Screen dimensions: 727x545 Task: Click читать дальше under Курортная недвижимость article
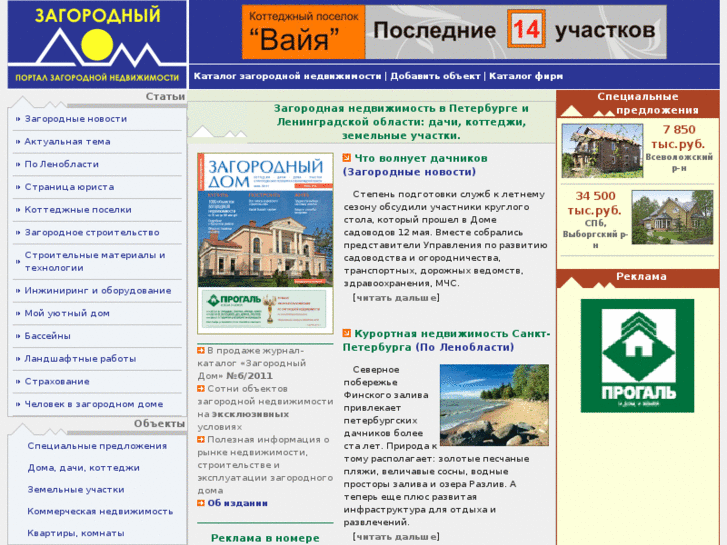(396, 537)
